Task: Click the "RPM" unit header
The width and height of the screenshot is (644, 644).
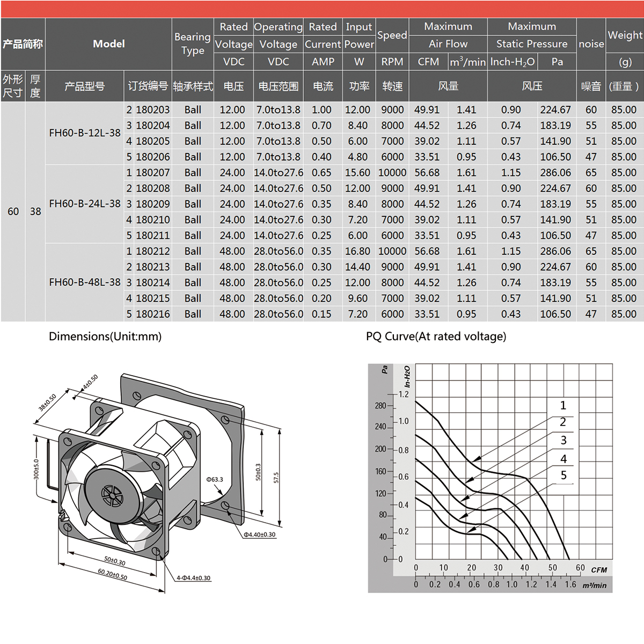Action: (392, 62)
